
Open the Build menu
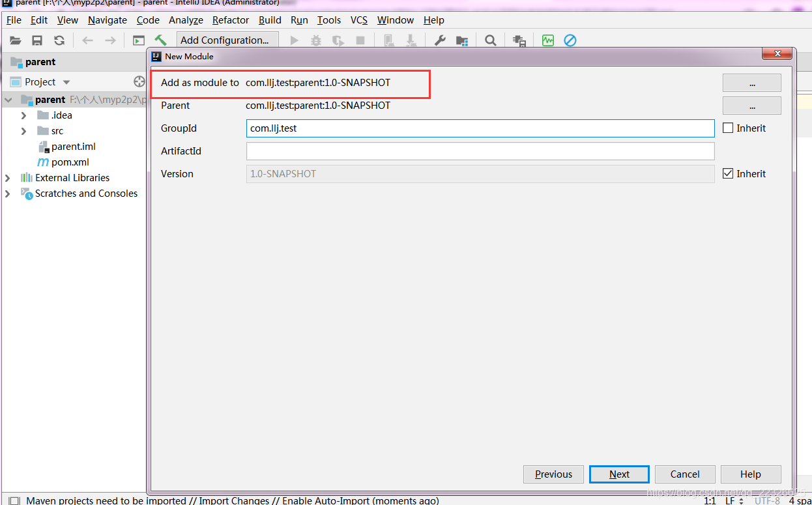click(x=270, y=20)
